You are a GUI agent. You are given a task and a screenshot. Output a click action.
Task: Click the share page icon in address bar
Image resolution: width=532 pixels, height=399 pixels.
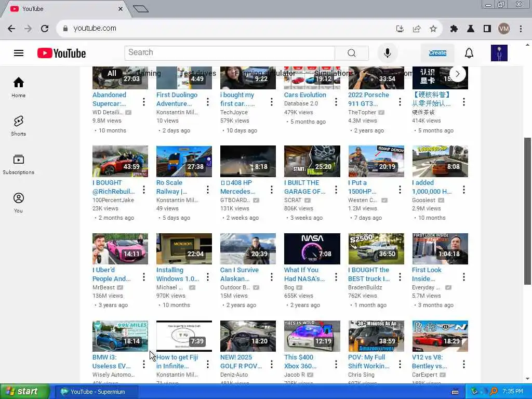coord(416,29)
